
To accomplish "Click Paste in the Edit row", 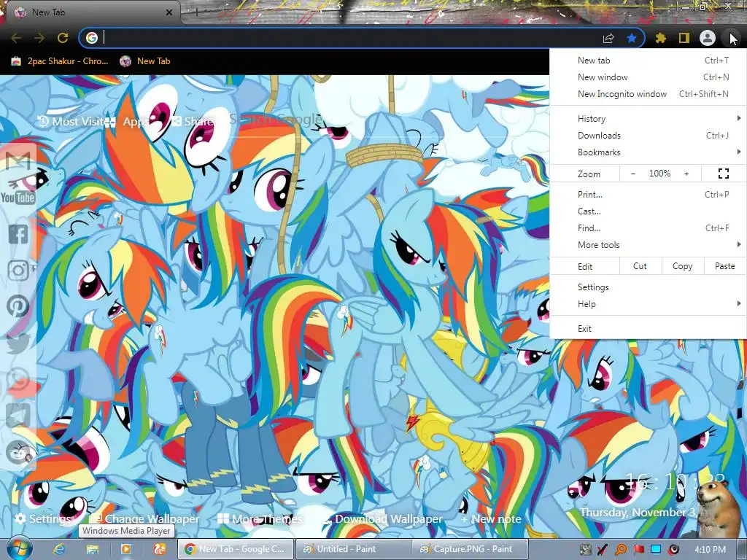I will 724,266.
